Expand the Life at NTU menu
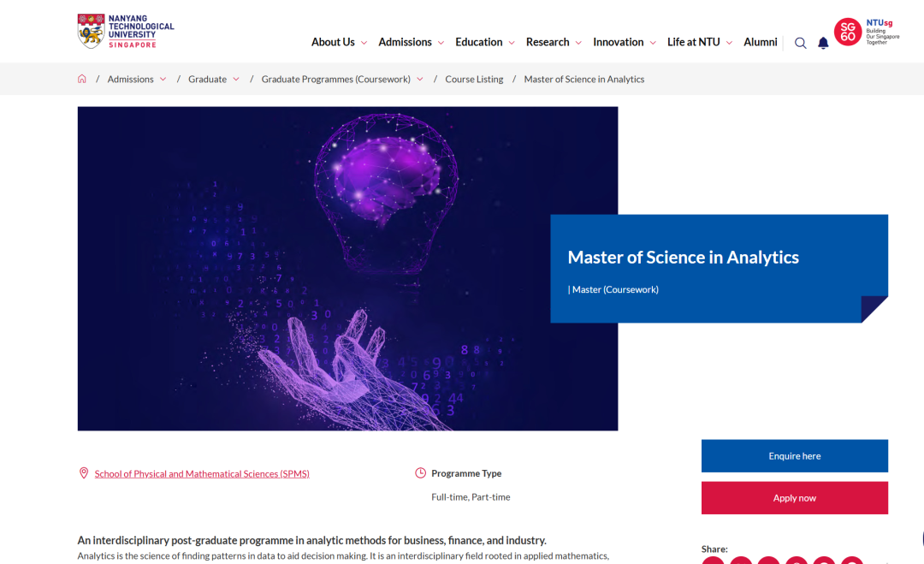This screenshot has height=564, width=924. pyautogui.click(x=699, y=42)
